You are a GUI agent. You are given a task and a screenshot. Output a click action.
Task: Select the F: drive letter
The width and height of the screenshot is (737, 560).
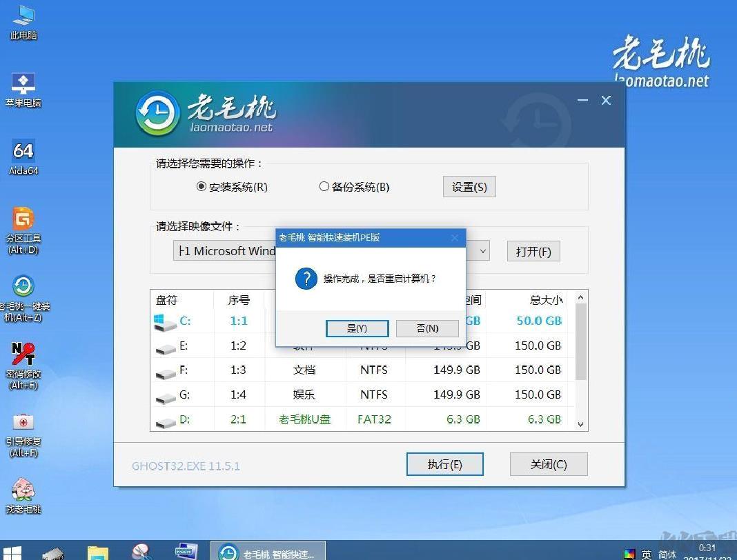coord(184,370)
